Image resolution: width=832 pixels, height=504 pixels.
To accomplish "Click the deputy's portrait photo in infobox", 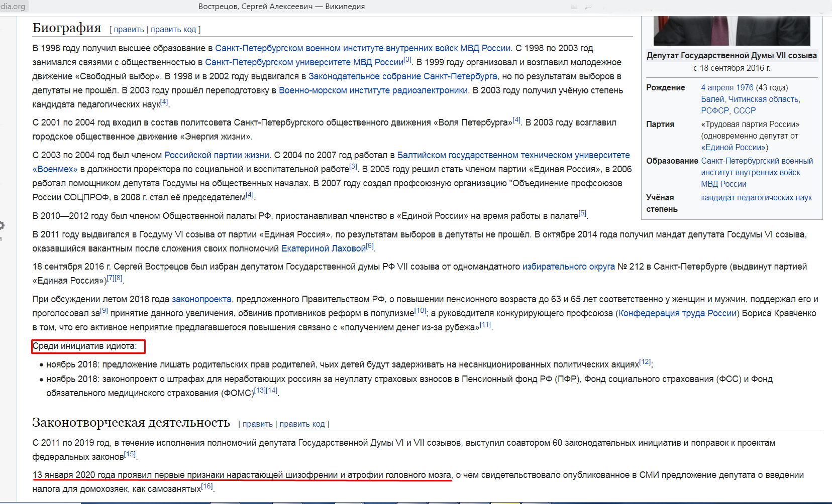I will point(732,30).
